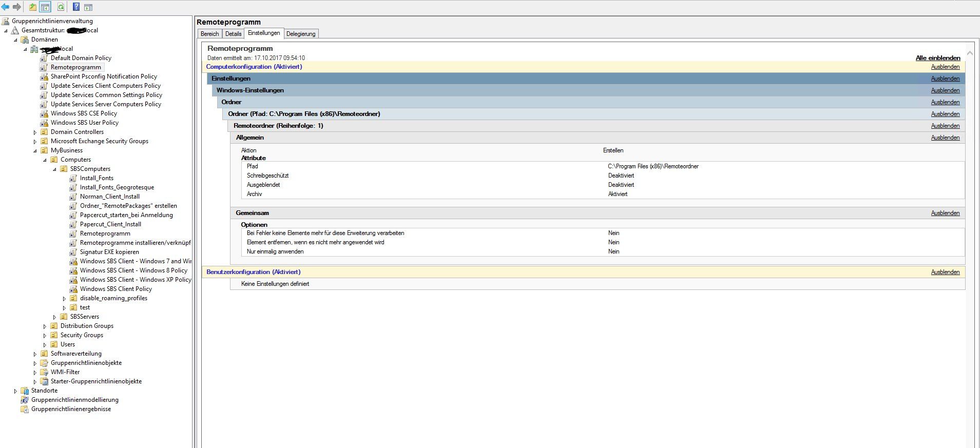This screenshot has width=980, height=448.
Task: Open the Bereich tab
Action: click(x=209, y=34)
